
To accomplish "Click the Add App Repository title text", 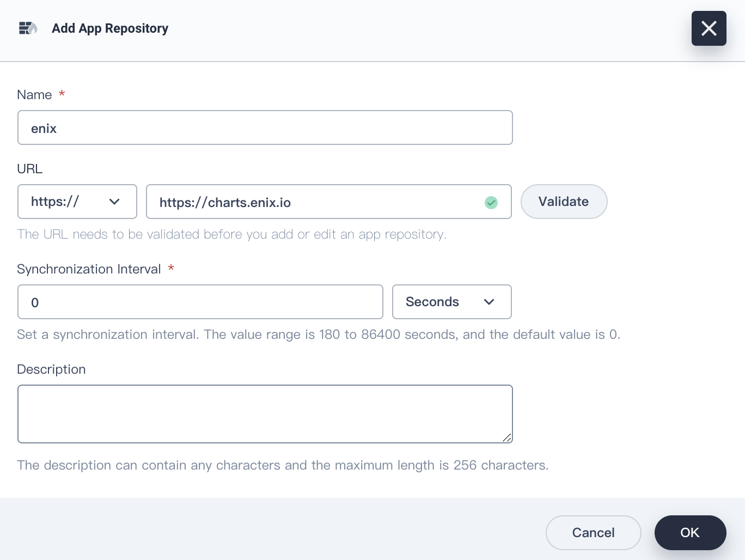I will coord(109,28).
